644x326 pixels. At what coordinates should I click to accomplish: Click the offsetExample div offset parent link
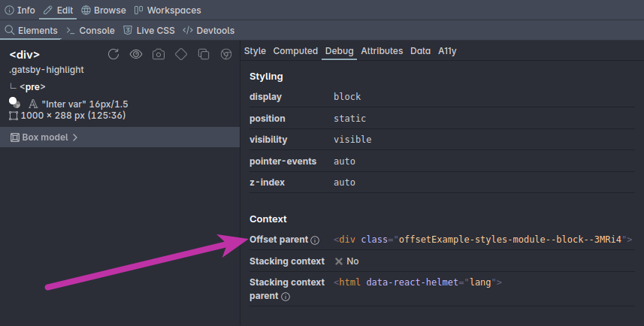(x=483, y=240)
